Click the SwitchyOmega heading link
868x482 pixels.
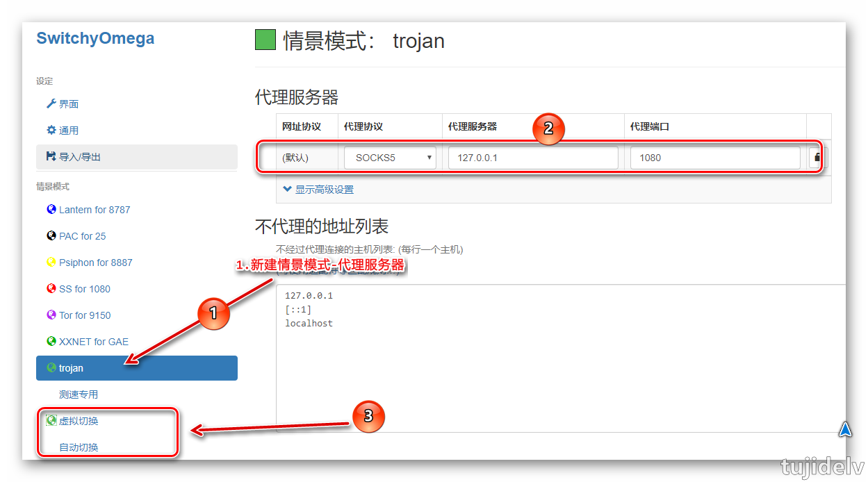(x=95, y=38)
